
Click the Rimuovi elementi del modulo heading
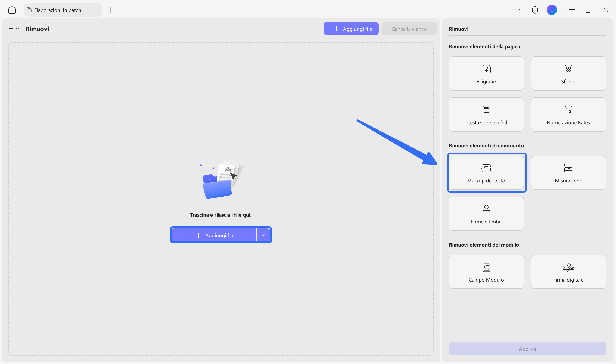[x=484, y=245]
